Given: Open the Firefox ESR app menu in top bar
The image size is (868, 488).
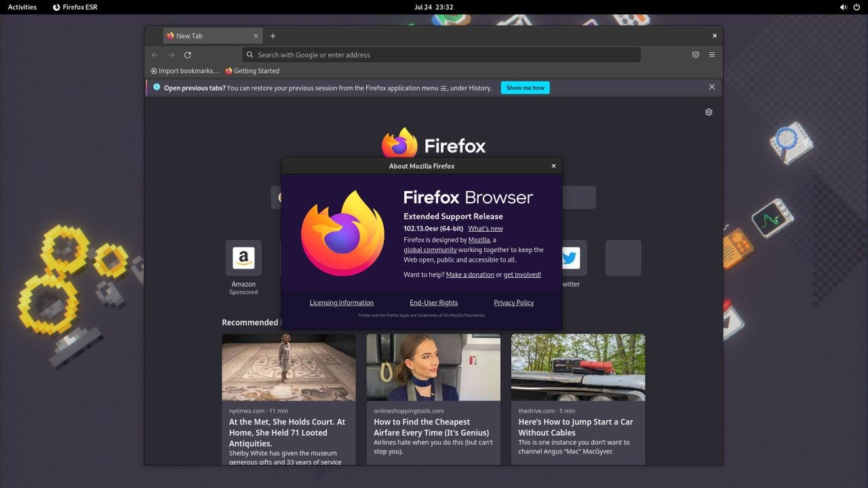Looking at the screenshot, I should [x=75, y=7].
